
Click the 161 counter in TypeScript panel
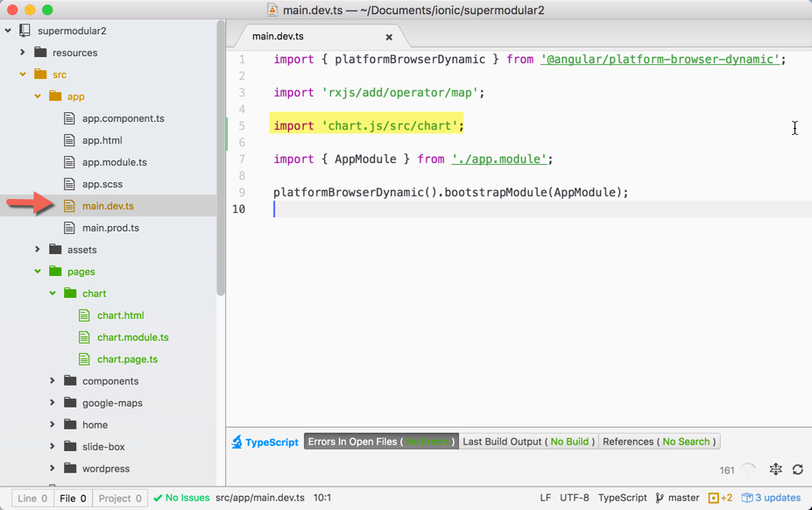(x=726, y=470)
